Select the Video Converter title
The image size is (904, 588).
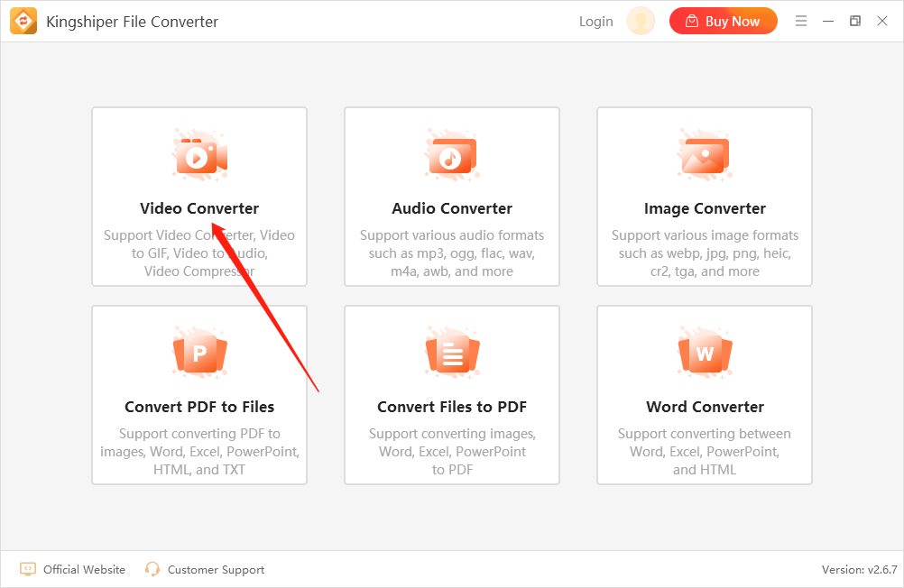199,208
